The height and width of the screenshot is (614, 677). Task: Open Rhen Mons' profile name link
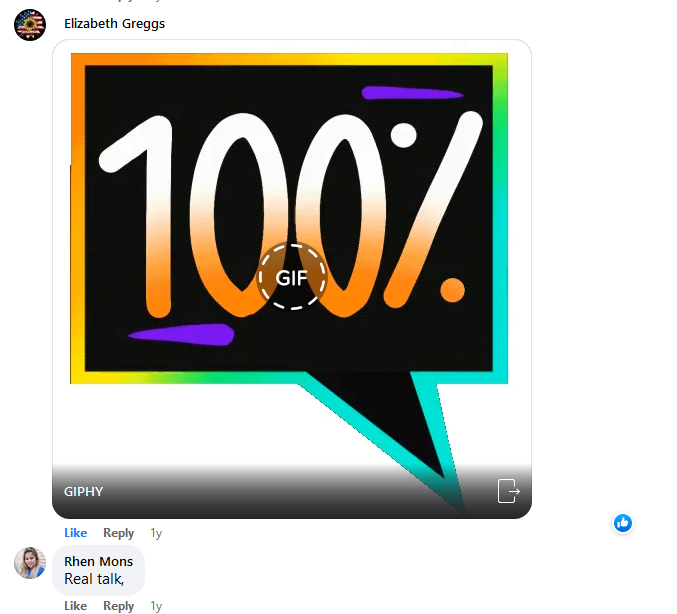pyautogui.click(x=98, y=561)
